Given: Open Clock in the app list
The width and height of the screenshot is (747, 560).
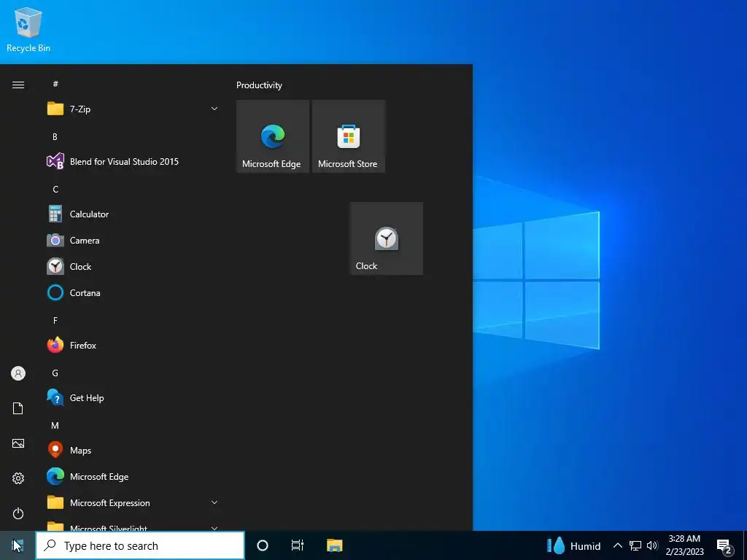Looking at the screenshot, I should tap(133, 267).
